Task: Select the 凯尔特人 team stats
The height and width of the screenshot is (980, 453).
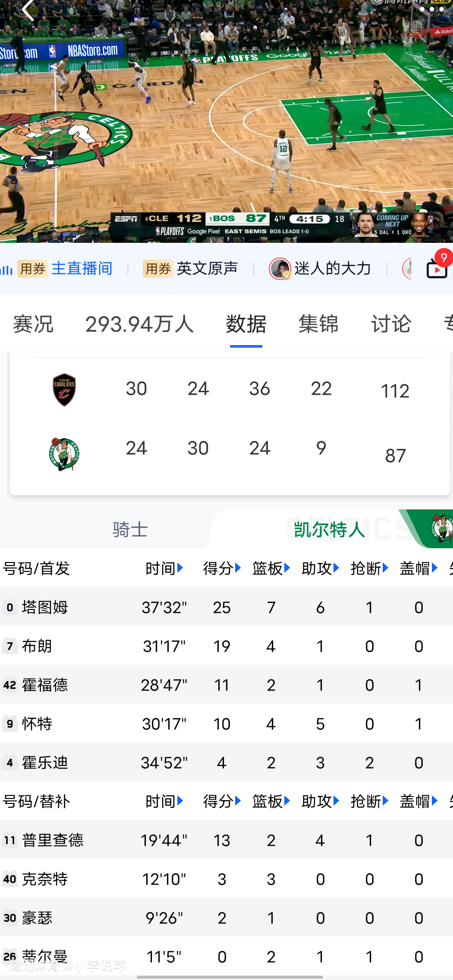Action: coord(329,529)
